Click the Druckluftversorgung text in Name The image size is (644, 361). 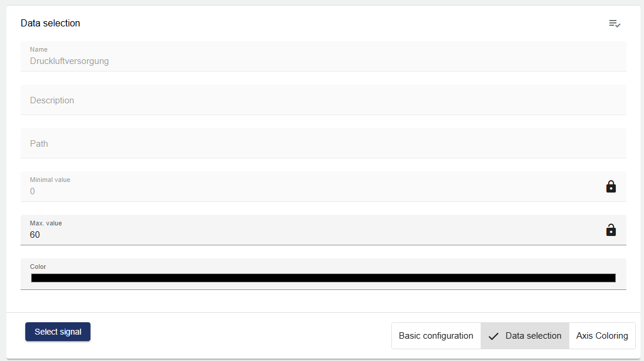[x=69, y=60]
